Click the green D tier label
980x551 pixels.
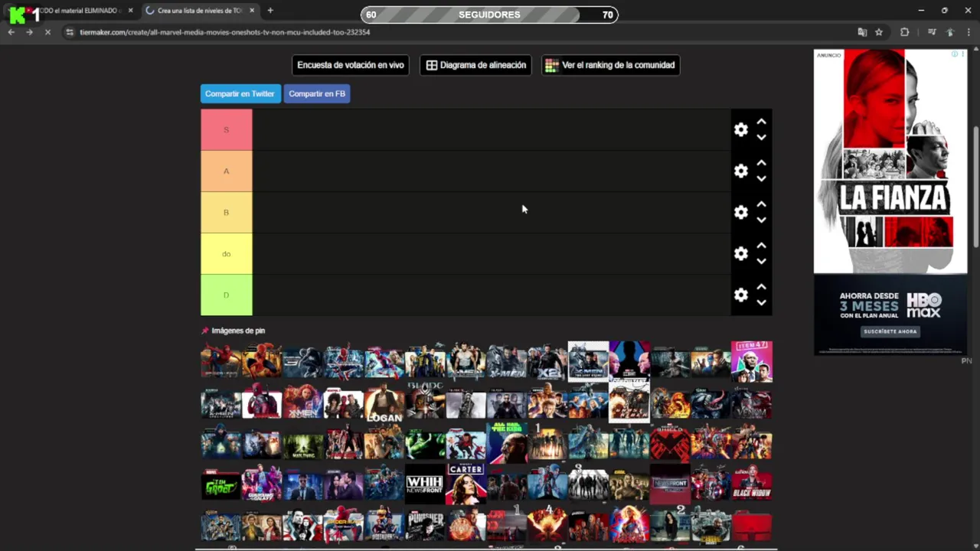point(226,295)
